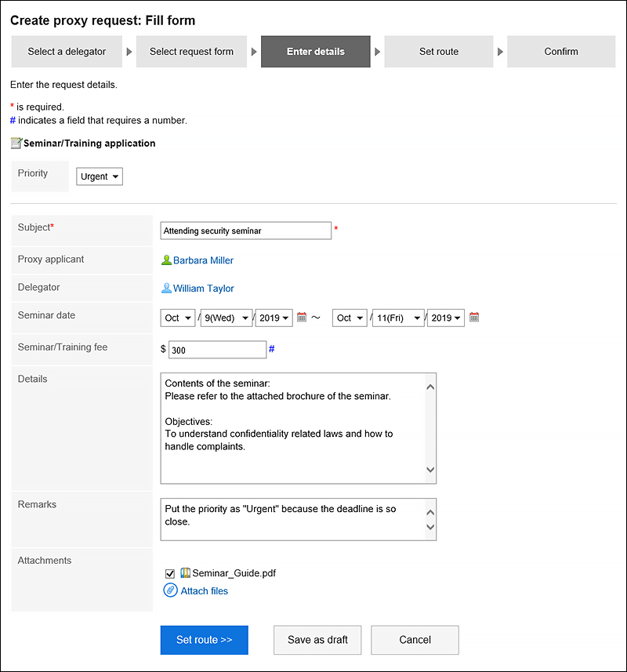627x672 pixels.
Task: Select the Enter details step
Action: pos(316,52)
